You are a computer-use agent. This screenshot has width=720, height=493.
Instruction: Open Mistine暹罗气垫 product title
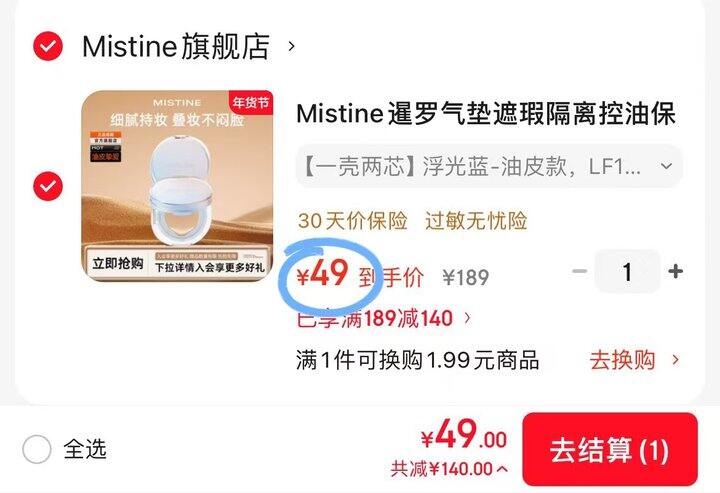pos(486,113)
